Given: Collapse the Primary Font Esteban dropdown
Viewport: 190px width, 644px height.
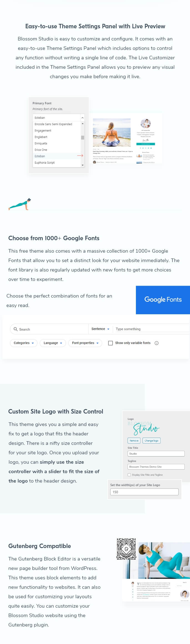Looking at the screenshot, I should (82, 118).
